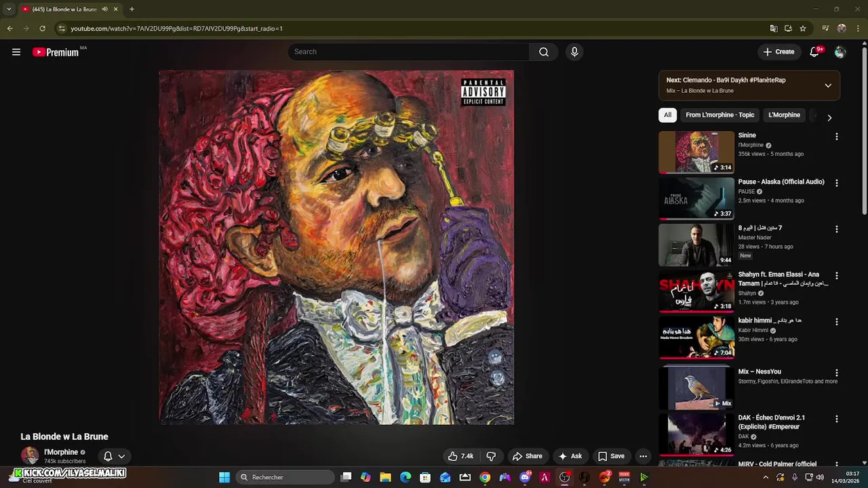The image size is (868, 488).
Task: Open the l'Morphine channel avatar
Action: coord(30,456)
